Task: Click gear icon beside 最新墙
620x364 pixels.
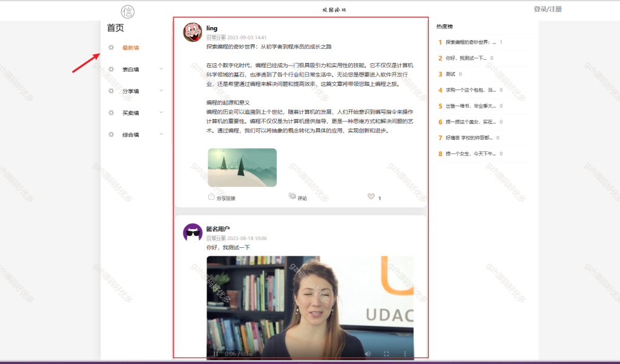Action: 111,47
